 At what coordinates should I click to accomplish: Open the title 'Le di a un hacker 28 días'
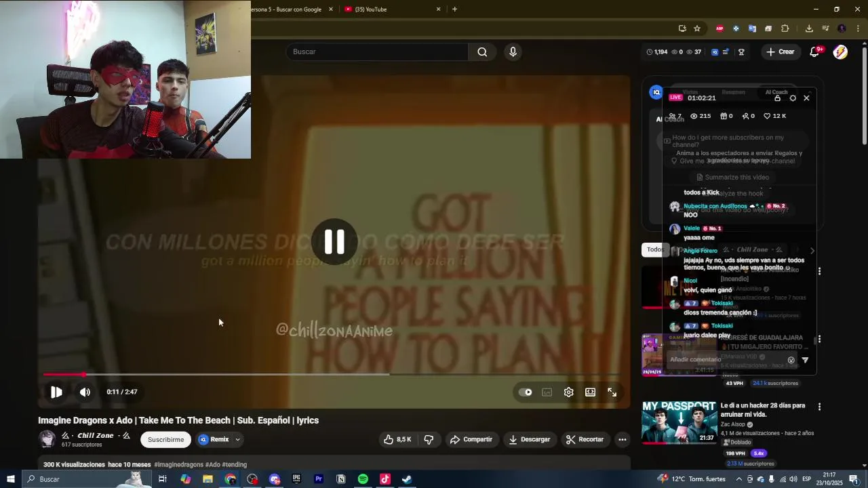[x=763, y=409]
